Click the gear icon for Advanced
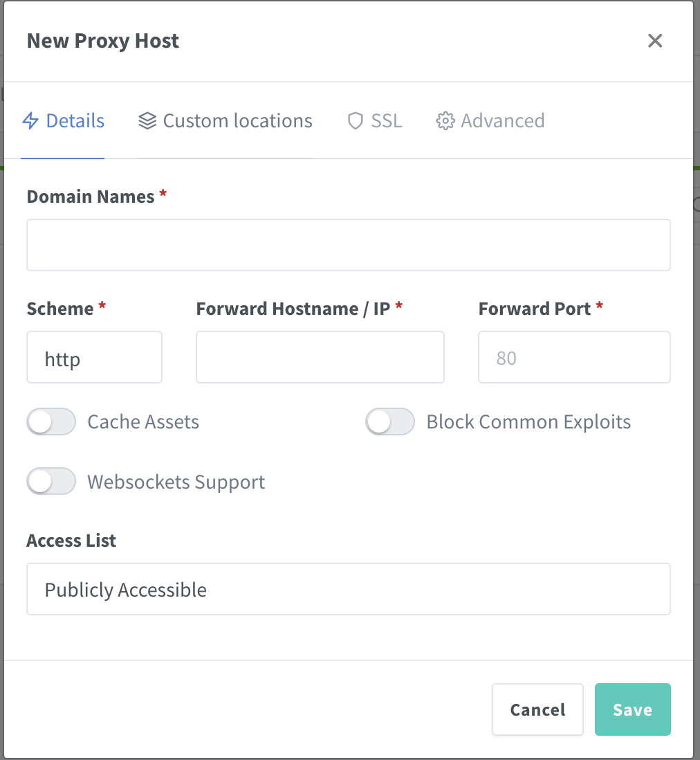This screenshot has width=700, height=760. click(x=445, y=121)
